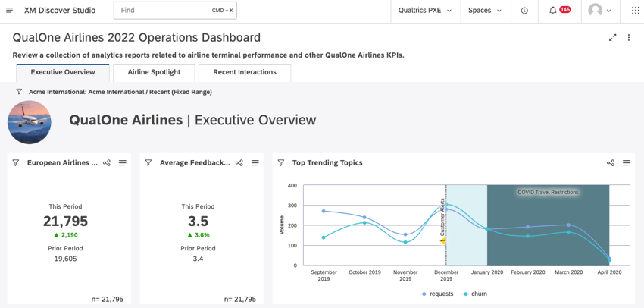The image size is (644, 308).
Task: Switch to the Airline Spotlight tab
Action: coord(154,72)
